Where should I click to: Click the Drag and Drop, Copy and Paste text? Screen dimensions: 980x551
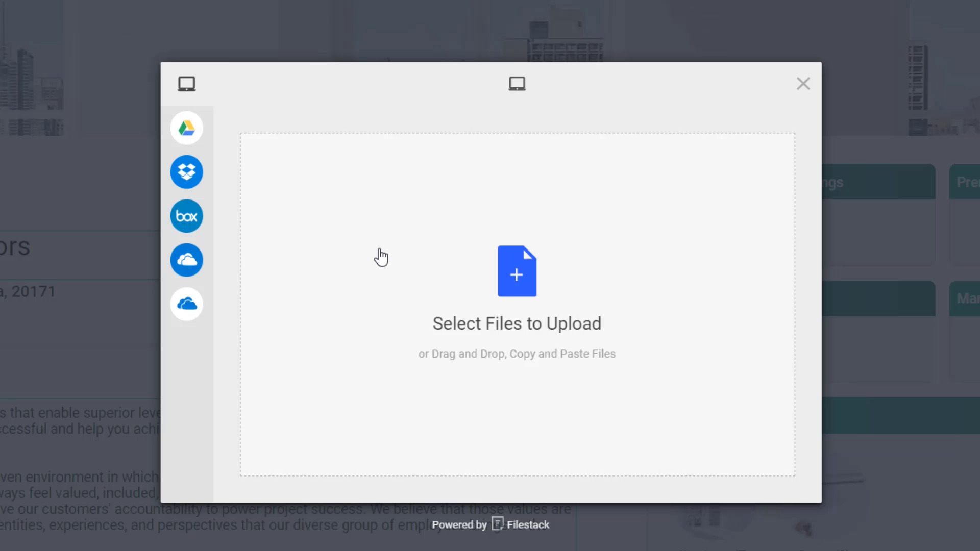coord(517,354)
